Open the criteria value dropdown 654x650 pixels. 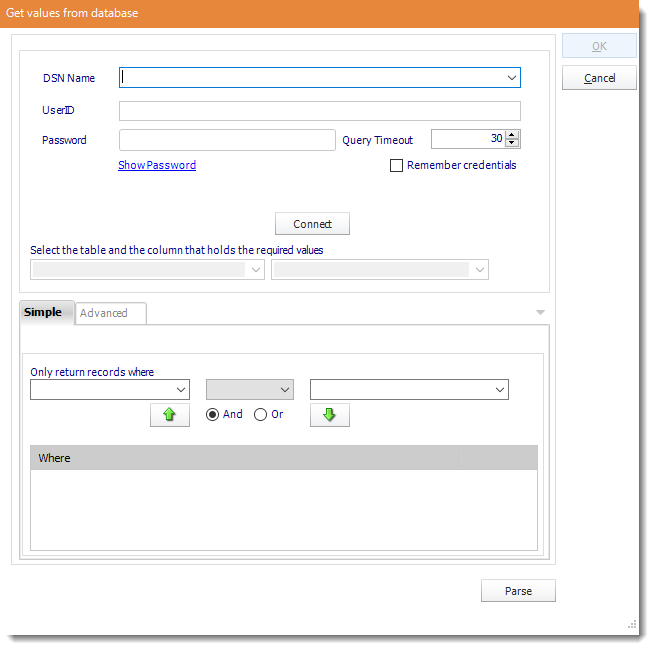(x=500, y=390)
